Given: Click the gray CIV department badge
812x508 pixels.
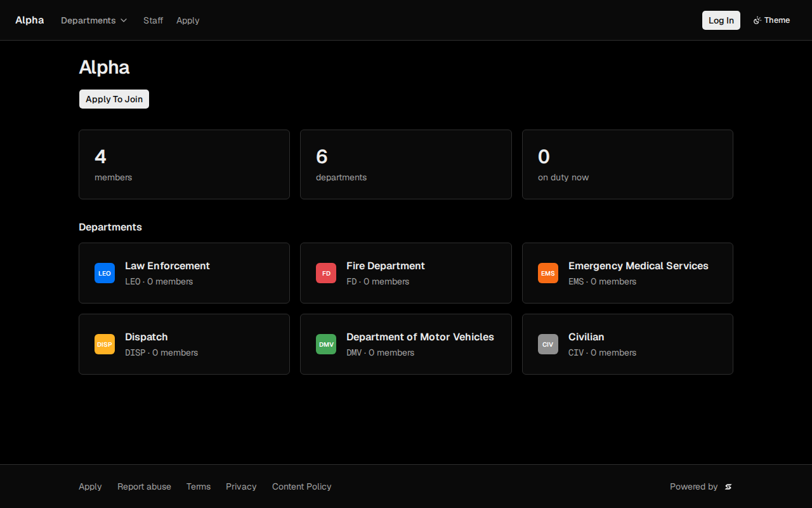Looking at the screenshot, I should [x=548, y=344].
